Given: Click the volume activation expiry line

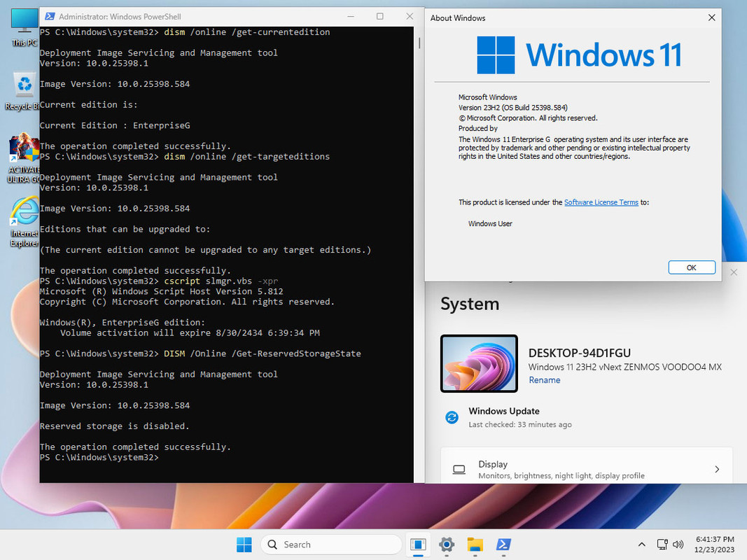Looking at the screenshot, I should pyautogui.click(x=190, y=333).
